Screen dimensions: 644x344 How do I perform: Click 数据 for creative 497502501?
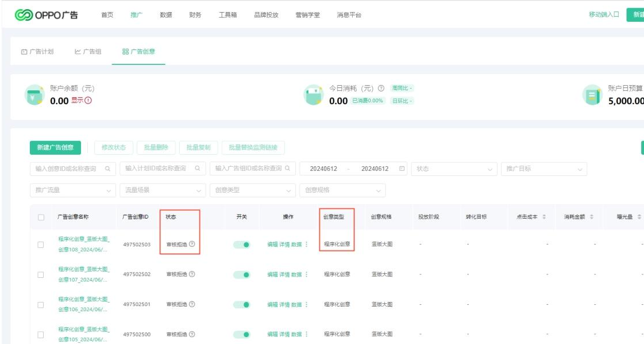click(296, 304)
